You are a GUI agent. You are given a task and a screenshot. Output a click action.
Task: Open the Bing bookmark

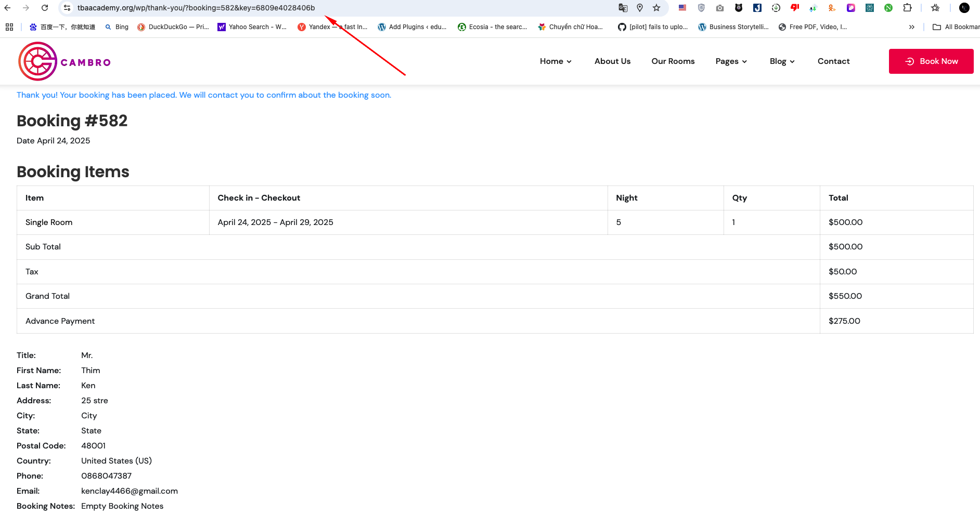(x=117, y=27)
